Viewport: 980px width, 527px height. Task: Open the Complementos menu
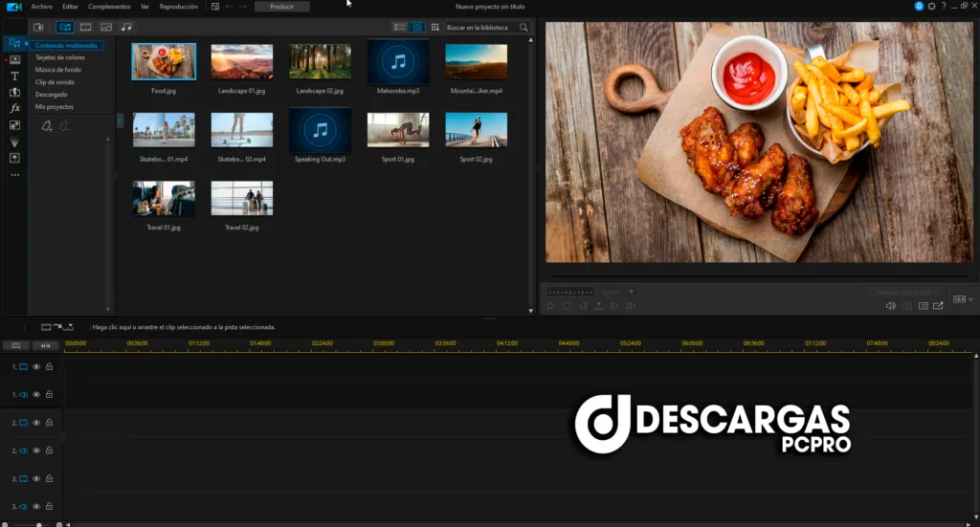(109, 7)
